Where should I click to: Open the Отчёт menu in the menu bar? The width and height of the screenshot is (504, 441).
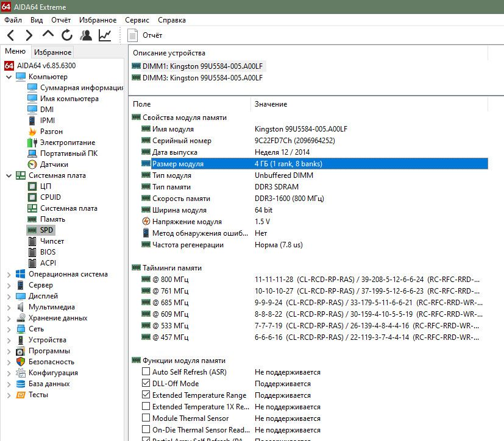click(61, 20)
